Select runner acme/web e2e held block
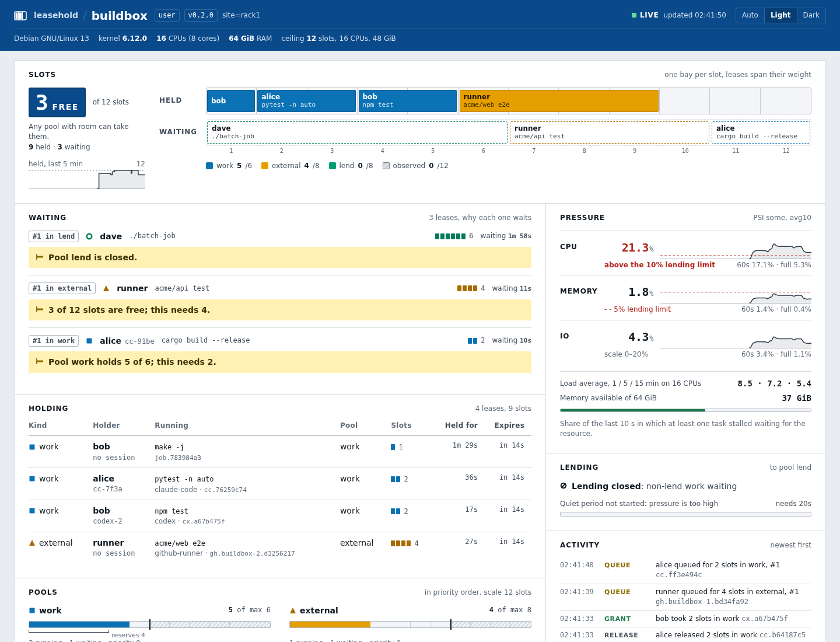The width and height of the screenshot is (840, 642). click(559, 101)
